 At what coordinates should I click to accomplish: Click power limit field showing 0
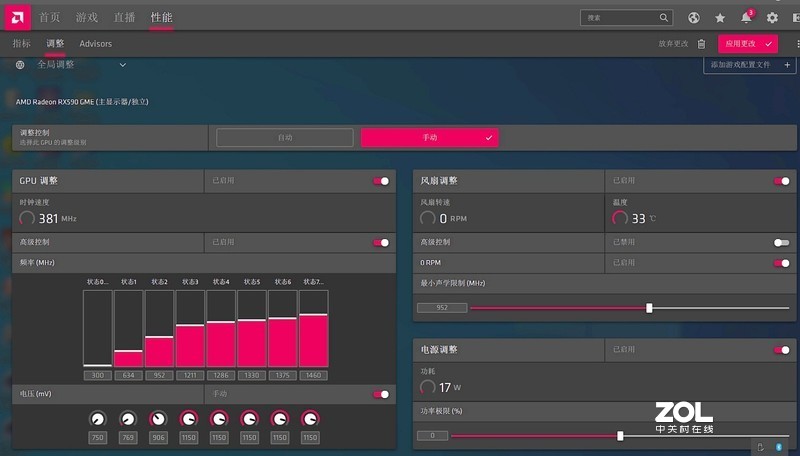click(x=432, y=436)
